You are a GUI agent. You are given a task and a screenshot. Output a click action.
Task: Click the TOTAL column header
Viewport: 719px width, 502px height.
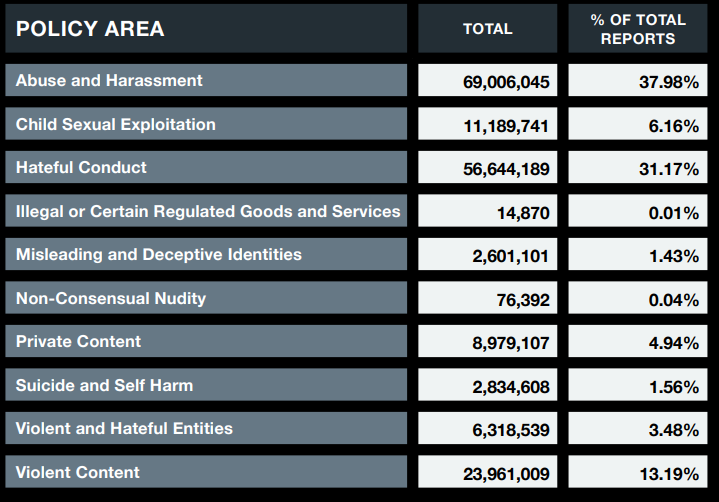click(487, 28)
